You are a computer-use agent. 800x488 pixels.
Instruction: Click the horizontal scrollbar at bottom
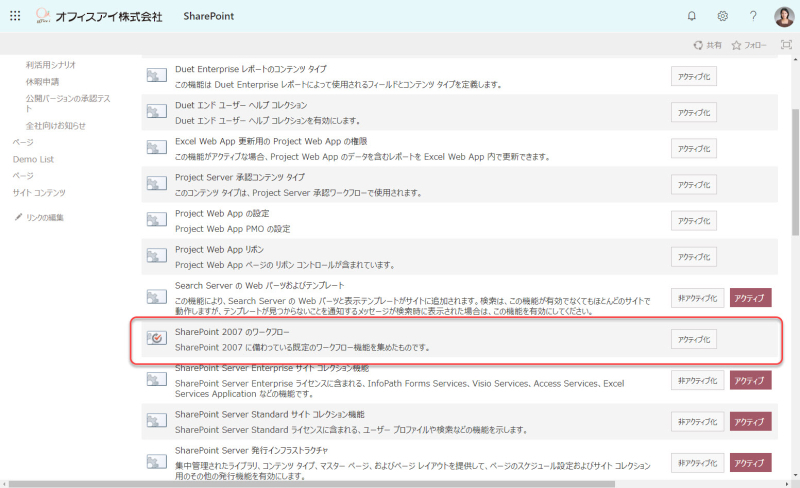[312, 484]
